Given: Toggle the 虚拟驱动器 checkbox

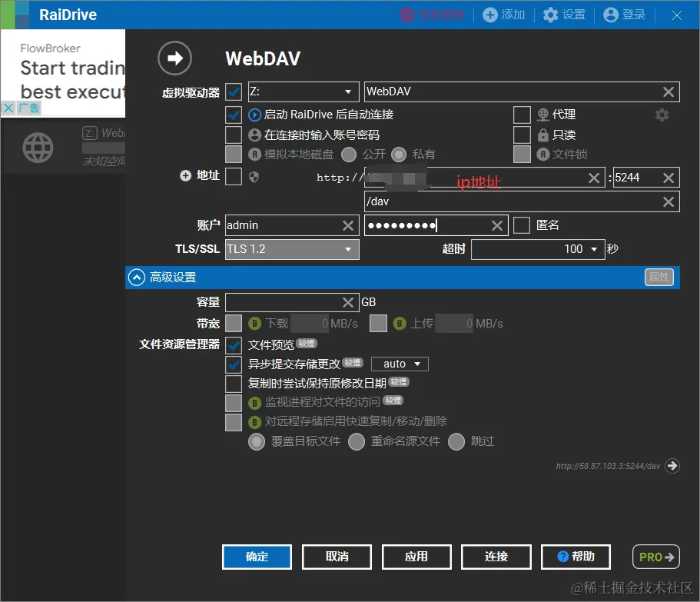Looking at the screenshot, I should coord(234,91).
